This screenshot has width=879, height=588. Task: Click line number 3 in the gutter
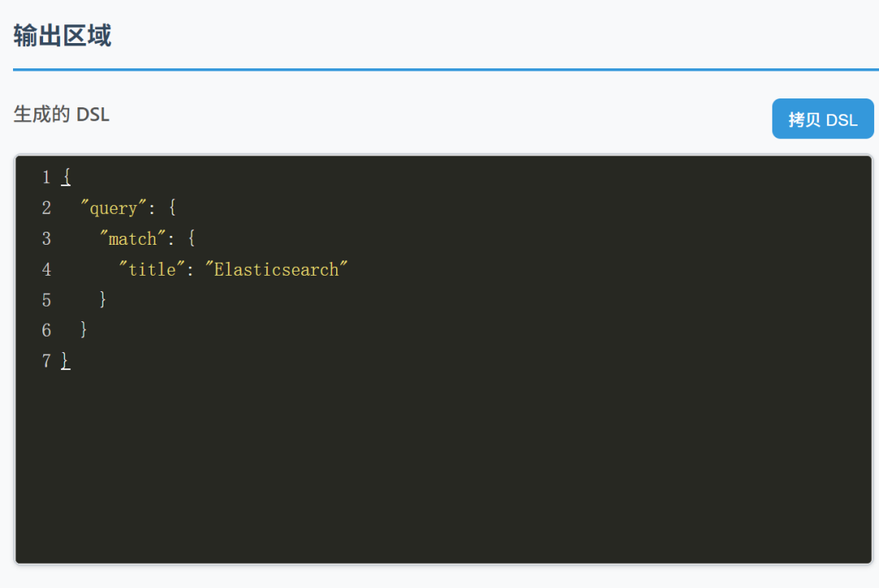tap(46, 239)
